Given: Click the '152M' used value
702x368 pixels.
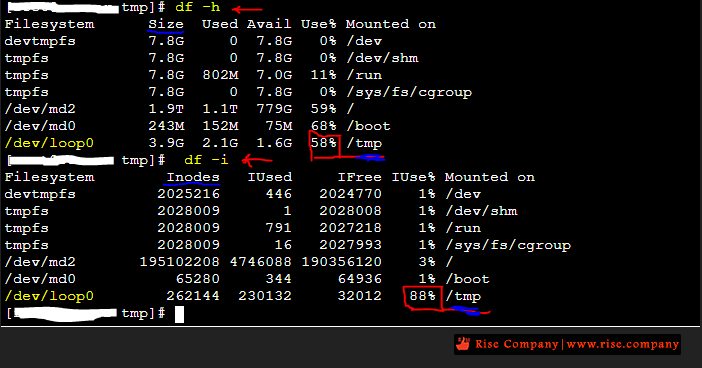Looking at the screenshot, I should [x=220, y=126].
